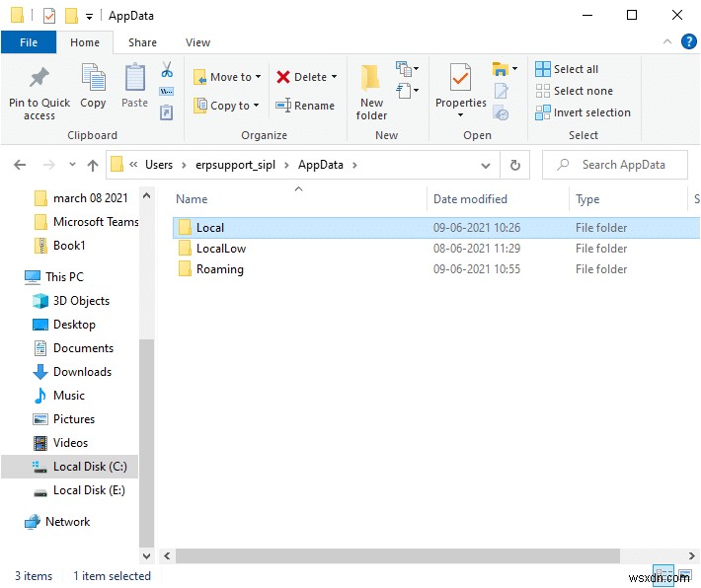Expand Easy access dropdown
Viewport: 701px width, 588px height.
407,91
